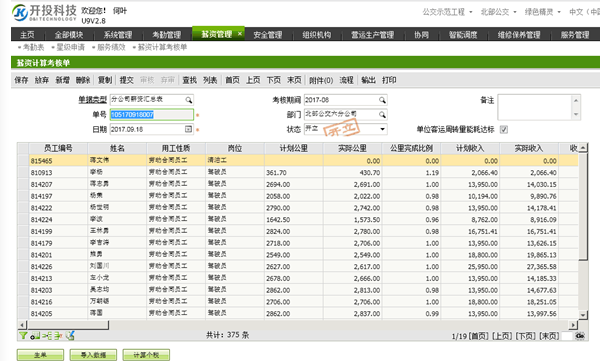Click 删除 in the toolbar
The width and height of the screenshot is (606, 361).
83,80
